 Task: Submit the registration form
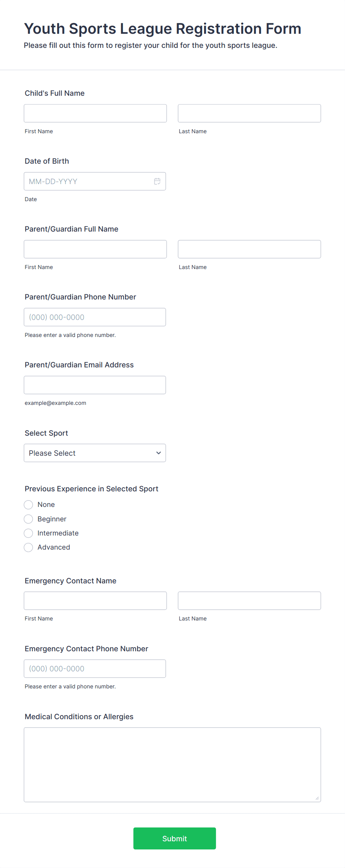175,838
